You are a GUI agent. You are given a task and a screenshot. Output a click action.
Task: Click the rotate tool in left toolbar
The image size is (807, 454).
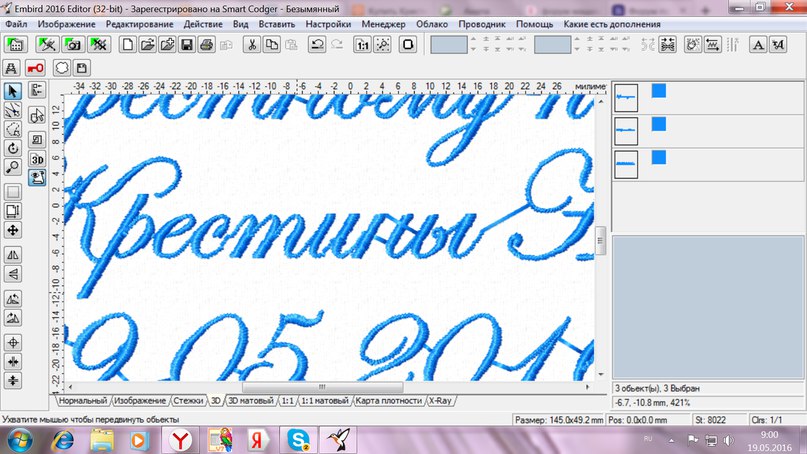(x=13, y=147)
